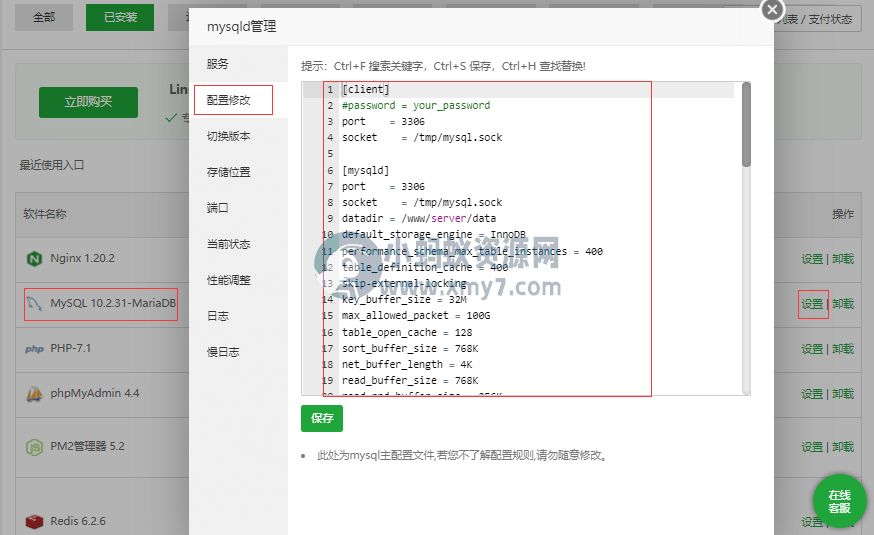Save the config with 保存 button
Screen dimensions: 874x535
point(322,419)
